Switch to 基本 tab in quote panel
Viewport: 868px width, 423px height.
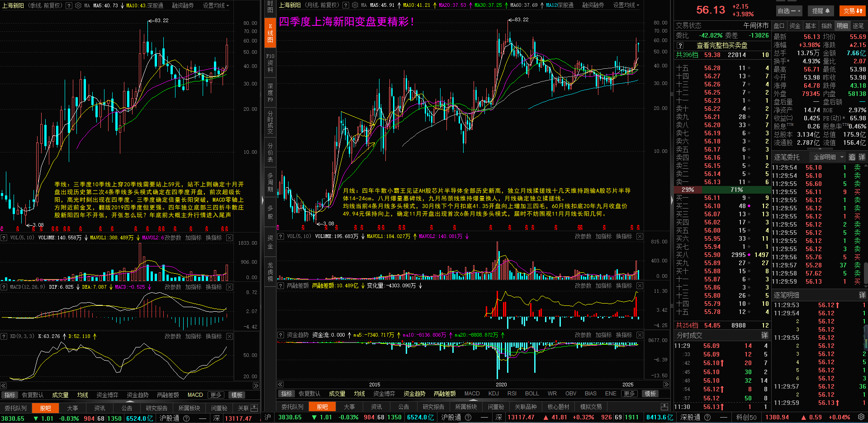[x=811, y=26]
